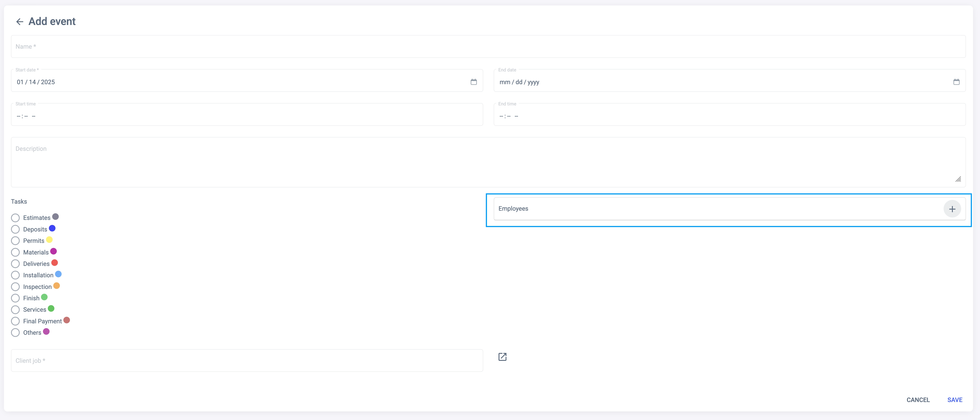Click the red Deliveries color dot
980x420 pixels.
54,263
